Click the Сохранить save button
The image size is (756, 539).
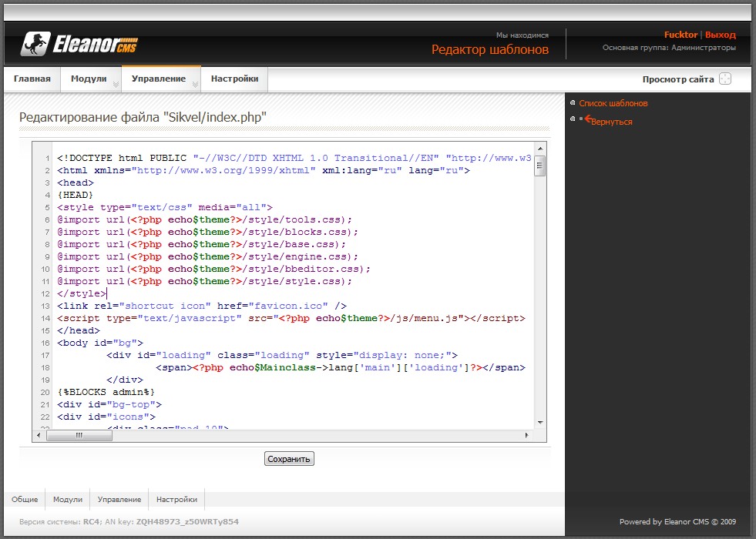(289, 459)
